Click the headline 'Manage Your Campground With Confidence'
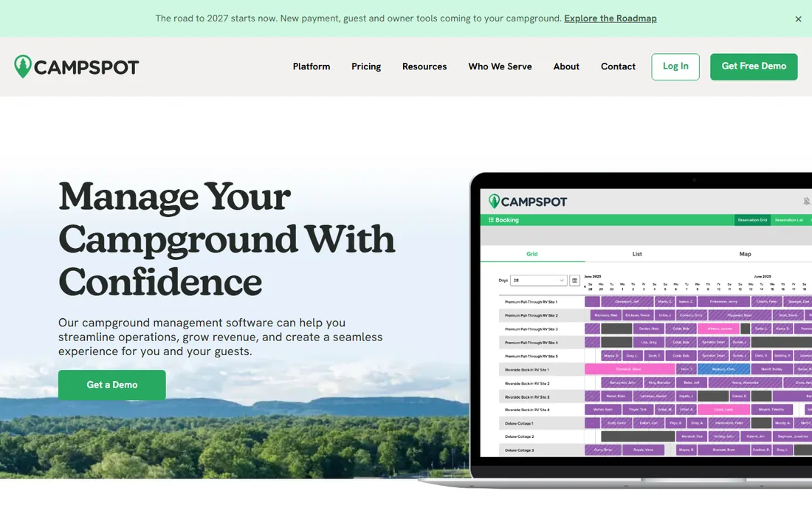The height and width of the screenshot is (508, 812). [227, 238]
